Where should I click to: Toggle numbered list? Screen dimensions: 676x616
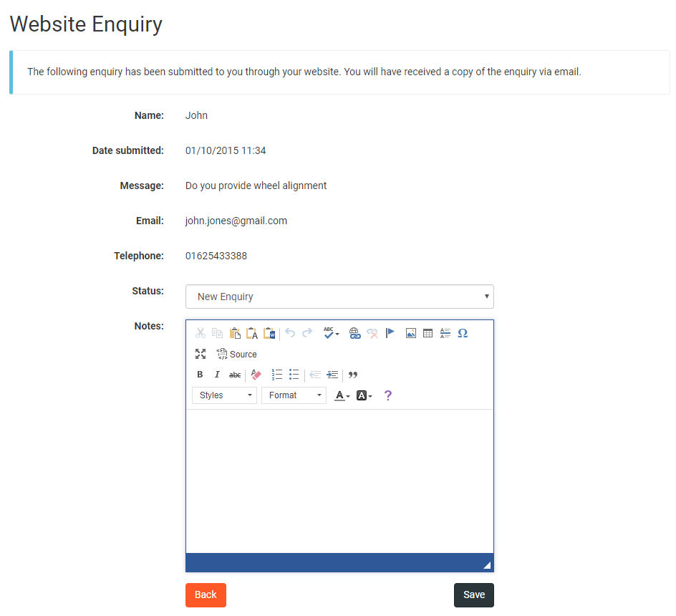(277, 375)
